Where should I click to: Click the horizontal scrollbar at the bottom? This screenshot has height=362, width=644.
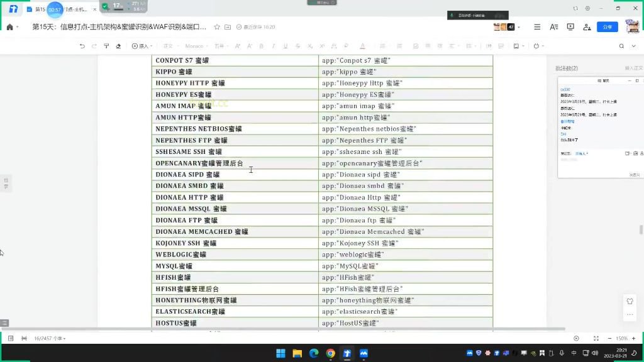click(x=282, y=329)
